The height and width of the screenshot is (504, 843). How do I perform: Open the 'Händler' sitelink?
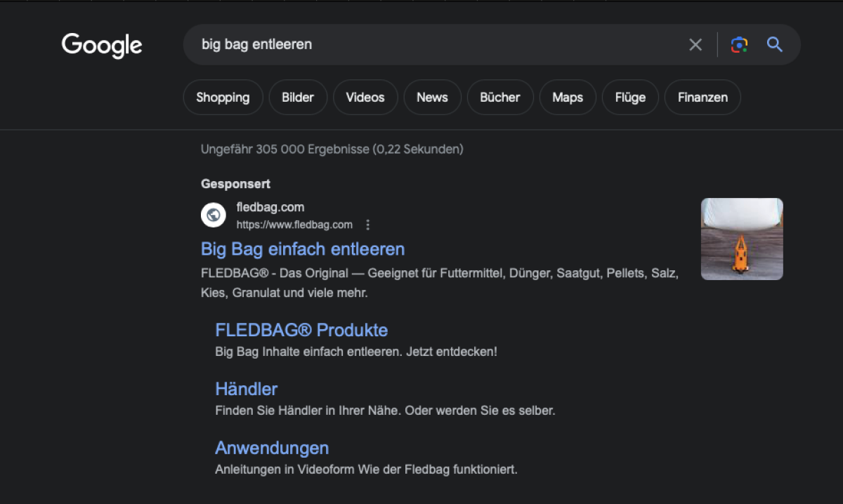(x=246, y=389)
